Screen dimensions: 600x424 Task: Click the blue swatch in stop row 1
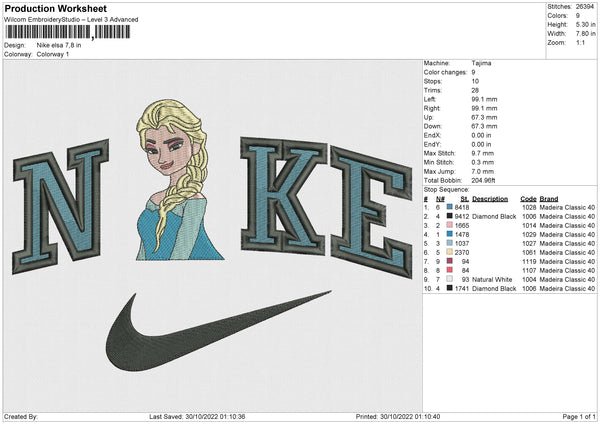point(450,207)
